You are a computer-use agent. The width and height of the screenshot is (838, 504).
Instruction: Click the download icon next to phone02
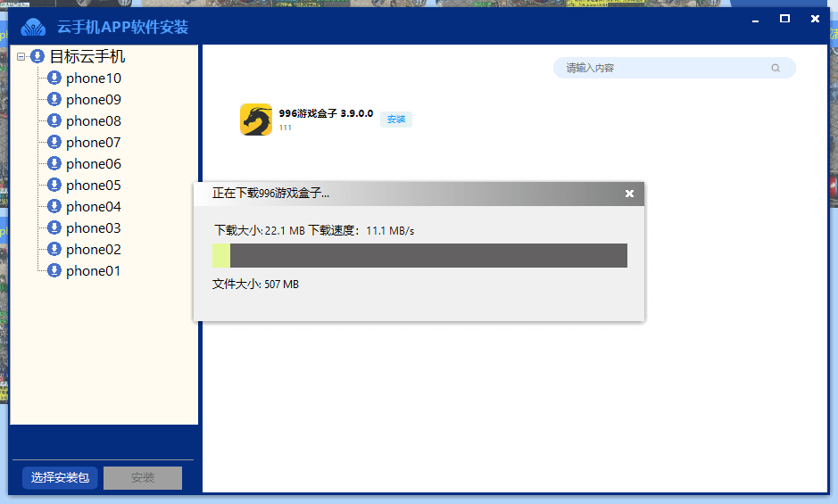54,249
